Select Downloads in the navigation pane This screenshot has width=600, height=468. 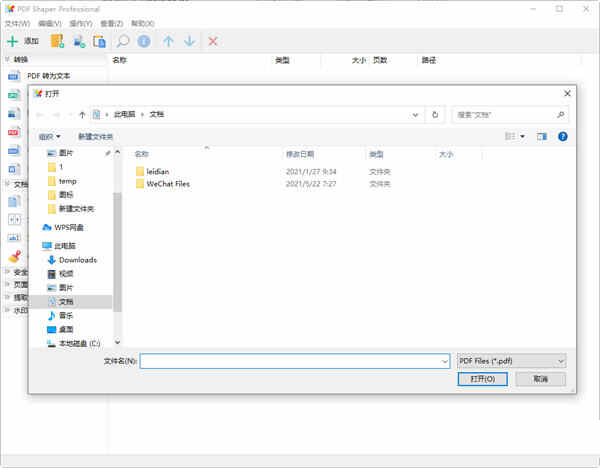(77, 260)
